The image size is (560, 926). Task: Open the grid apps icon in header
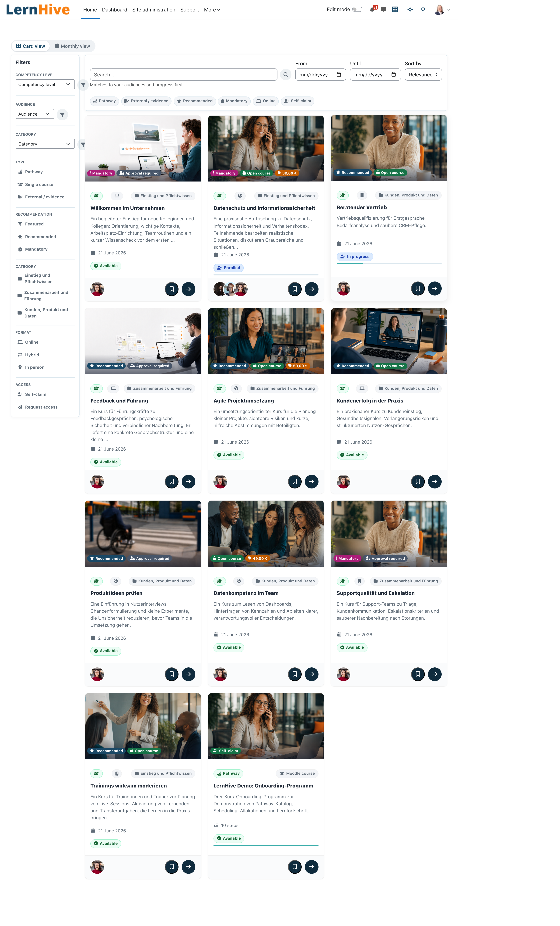[x=395, y=10]
